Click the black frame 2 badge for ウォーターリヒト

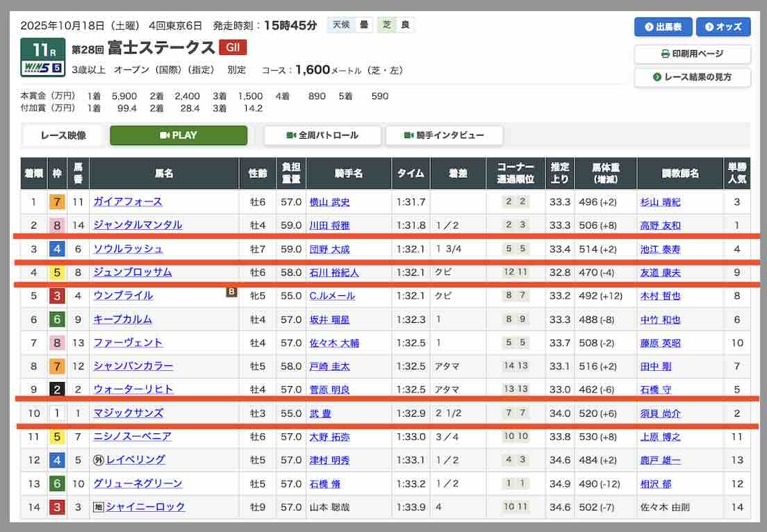[x=57, y=390]
